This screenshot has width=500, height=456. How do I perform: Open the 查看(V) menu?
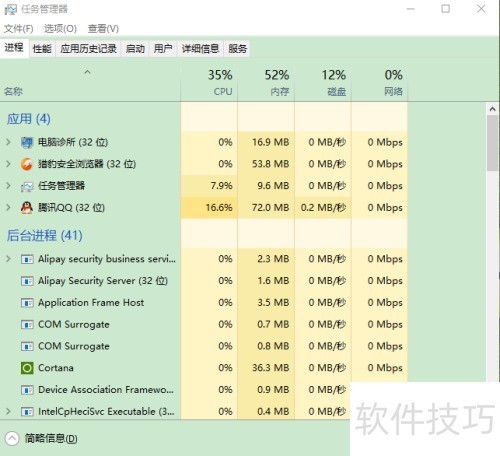103,29
